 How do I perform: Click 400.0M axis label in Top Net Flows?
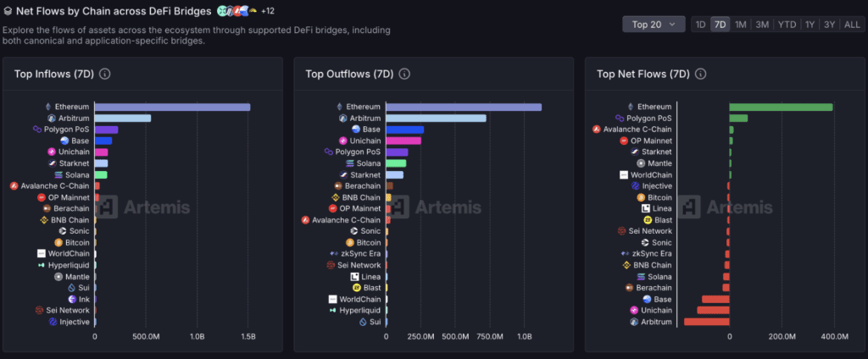click(x=834, y=337)
